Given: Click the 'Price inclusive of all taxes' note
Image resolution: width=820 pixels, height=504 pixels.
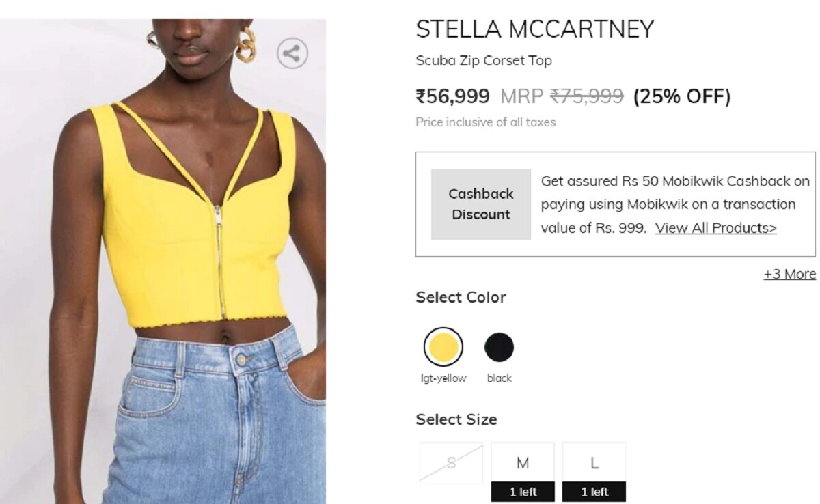Looking at the screenshot, I should [x=485, y=122].
